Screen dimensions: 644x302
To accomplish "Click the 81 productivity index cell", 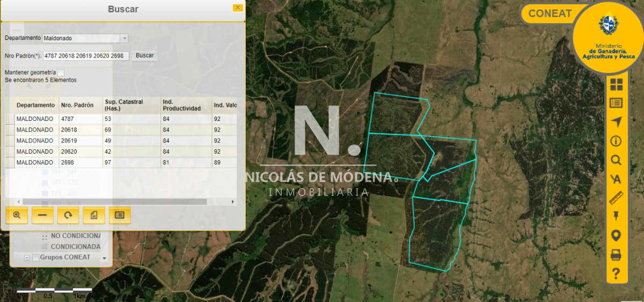I will 186,162.
